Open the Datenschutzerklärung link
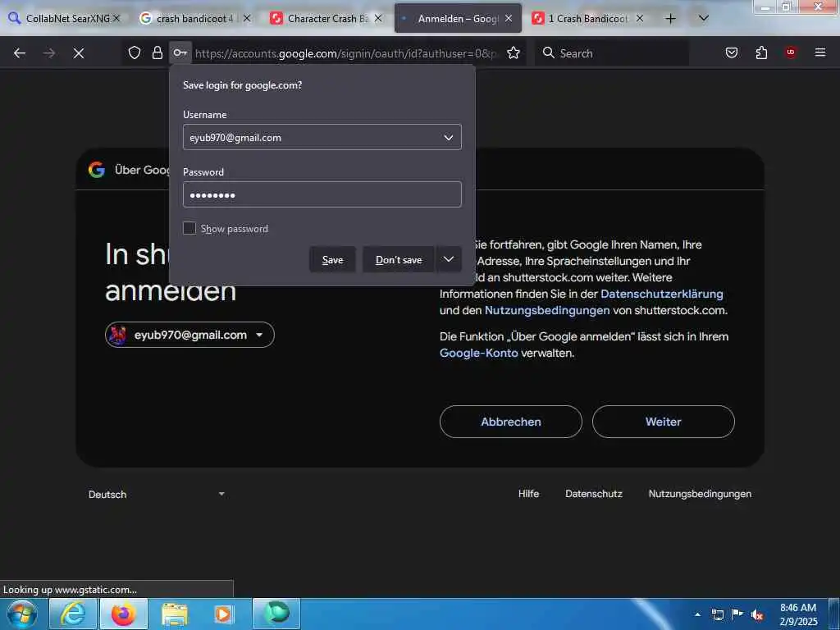This screenshot has width=840, height=630. point(662,294)
